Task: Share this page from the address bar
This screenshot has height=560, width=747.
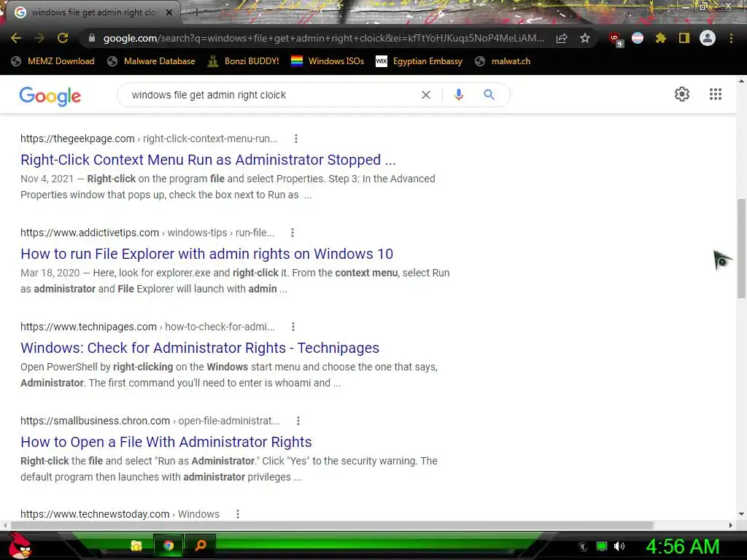Action: click(562, 38)
